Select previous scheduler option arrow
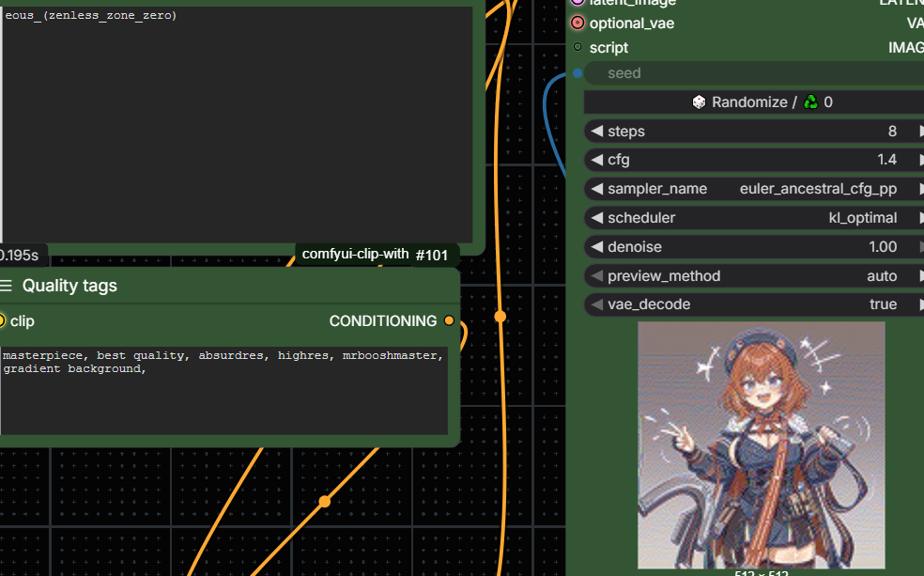 (597, 218)
